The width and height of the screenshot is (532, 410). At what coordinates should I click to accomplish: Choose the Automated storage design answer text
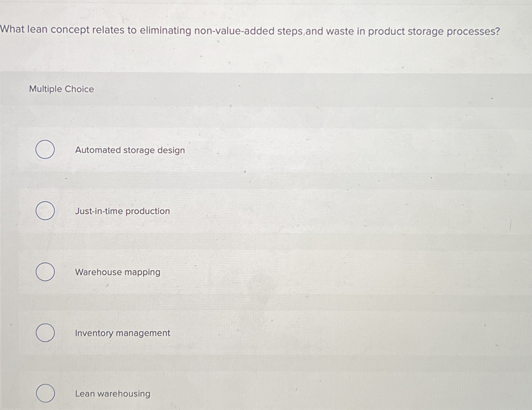[x=130, y=150]
